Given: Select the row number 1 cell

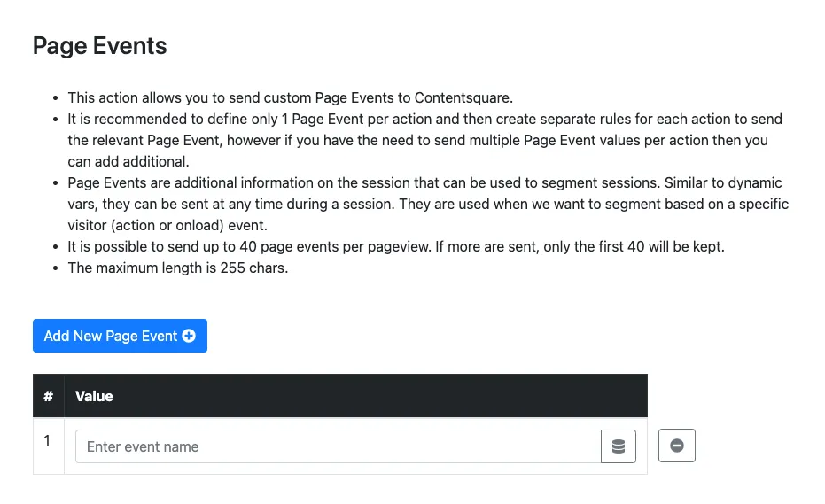Looking at the screenshot, I should [49, 440].
